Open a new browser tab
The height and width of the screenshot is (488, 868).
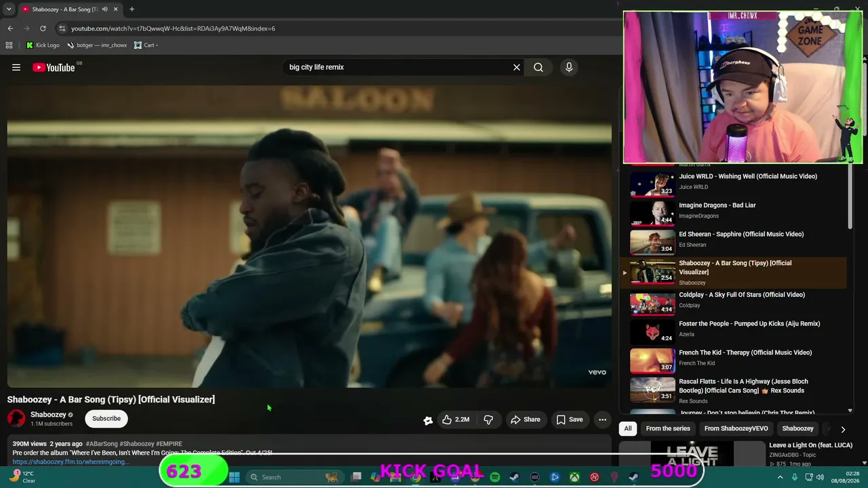pos(132,9)
